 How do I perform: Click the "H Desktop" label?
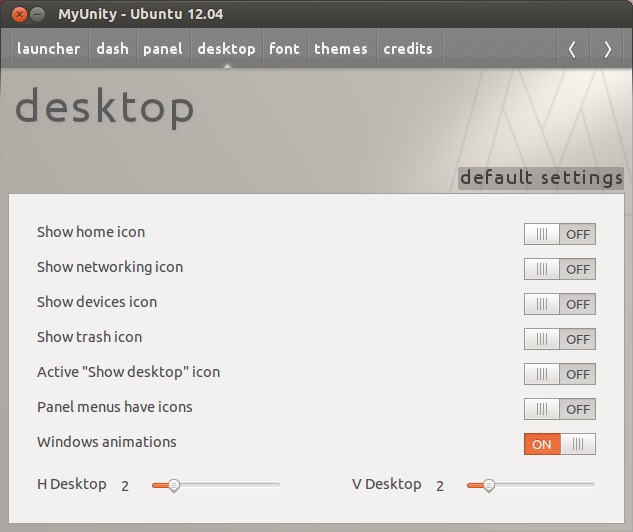[x=72, y=484]
